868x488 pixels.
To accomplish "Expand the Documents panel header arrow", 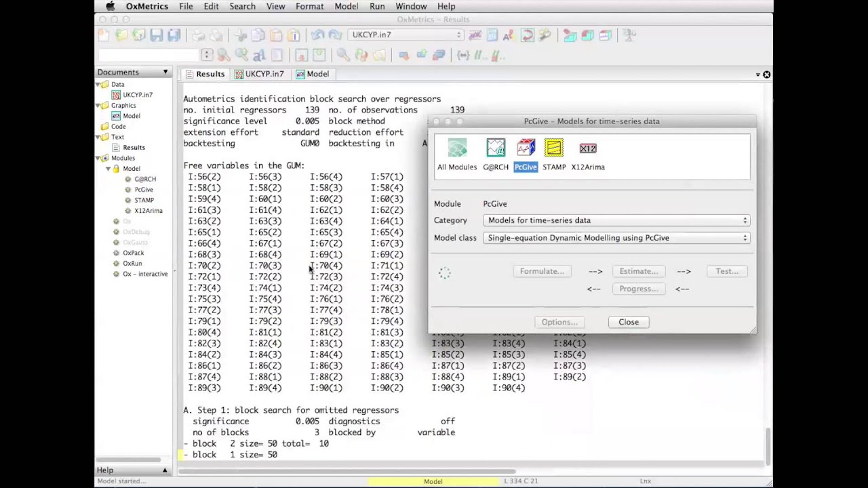I will 165,72.
